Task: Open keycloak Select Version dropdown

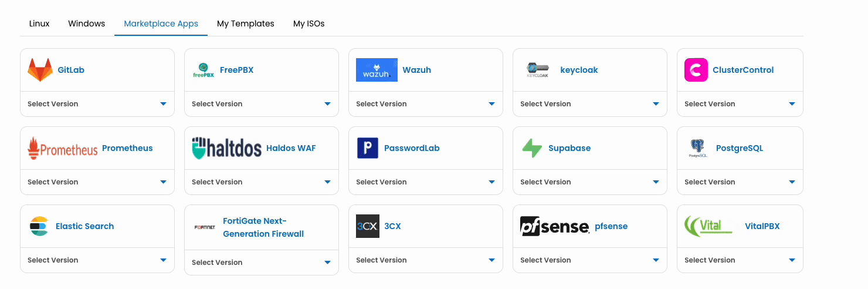Action: click(x=590, y=104)
